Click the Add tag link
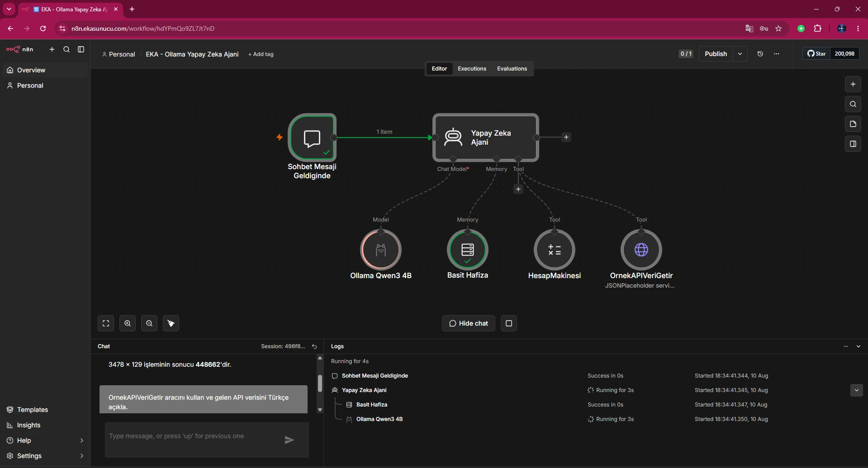This screenshot has width=868, height=468. click(x=261, y=54)
